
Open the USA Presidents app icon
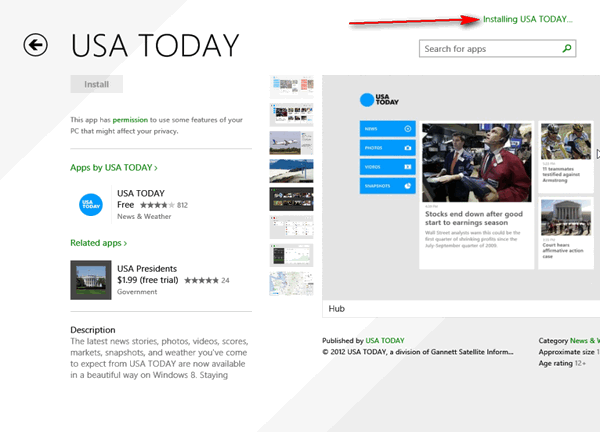91,280
